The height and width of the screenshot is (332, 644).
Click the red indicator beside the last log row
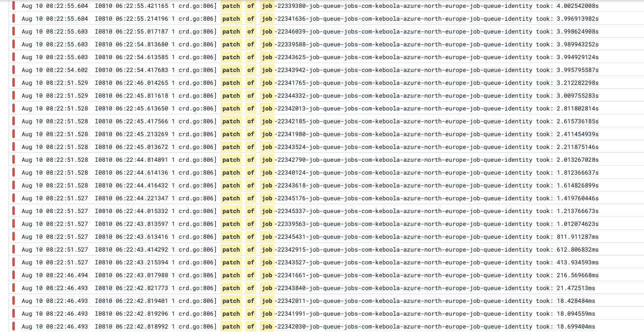tap(13, 326)
